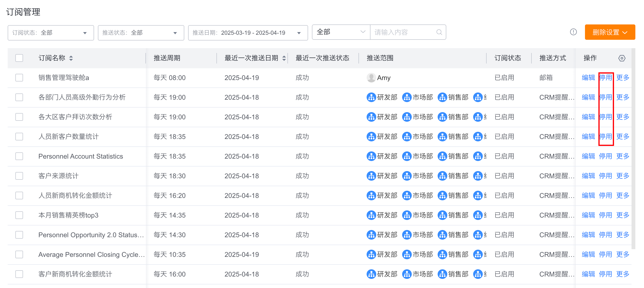Tick the select-all checkbox in table header

point(19,58)
